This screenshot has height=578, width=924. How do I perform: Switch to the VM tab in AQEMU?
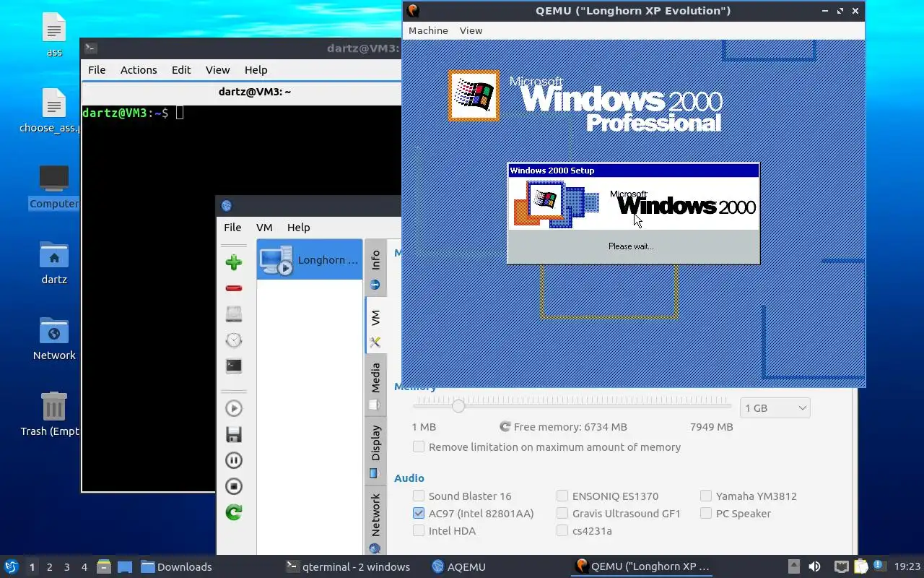[375, 325]
